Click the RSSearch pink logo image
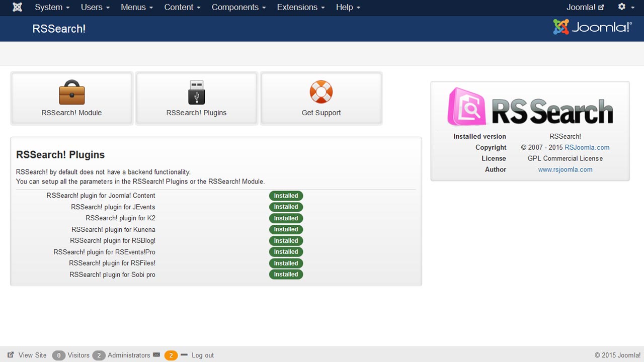644x362 pixels. [530, 107]
